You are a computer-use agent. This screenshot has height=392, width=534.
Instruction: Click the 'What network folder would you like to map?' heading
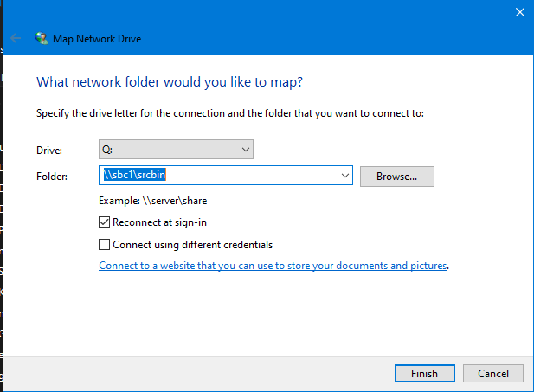tap(170, 82)
